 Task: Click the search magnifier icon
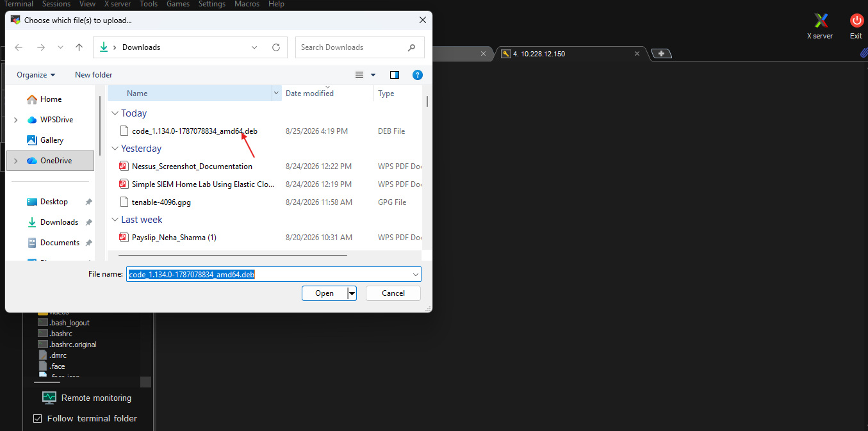tap(412, 47)
